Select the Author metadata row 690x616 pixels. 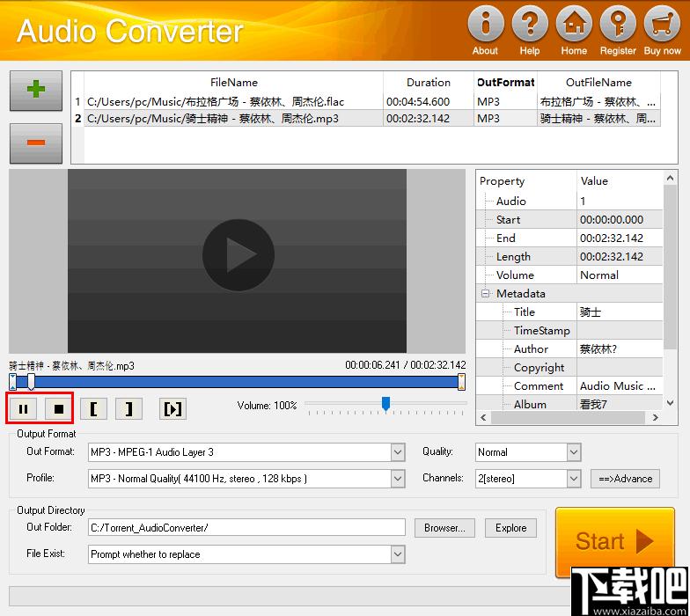(569, 348)
